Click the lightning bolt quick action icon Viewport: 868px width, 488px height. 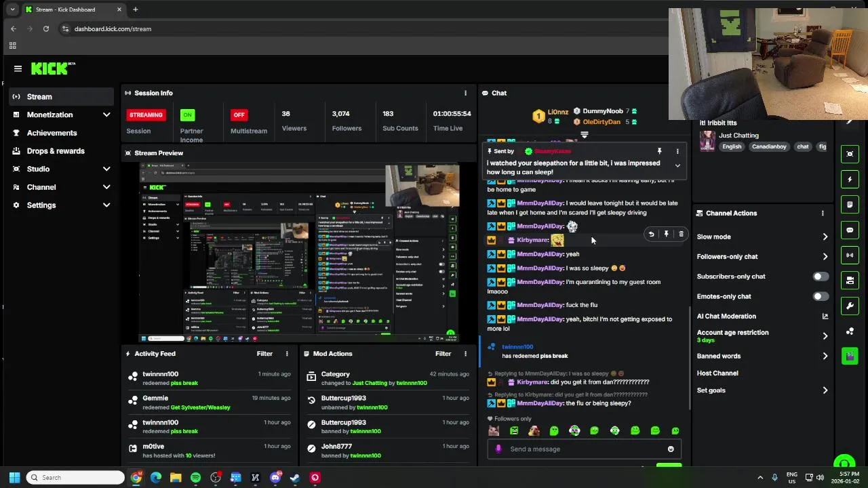coord(850,180)
